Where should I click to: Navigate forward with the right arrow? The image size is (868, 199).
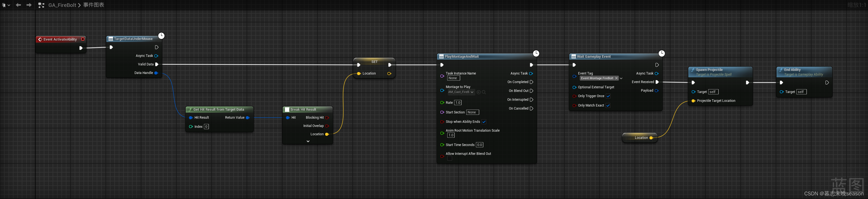[x=29, y=5]
